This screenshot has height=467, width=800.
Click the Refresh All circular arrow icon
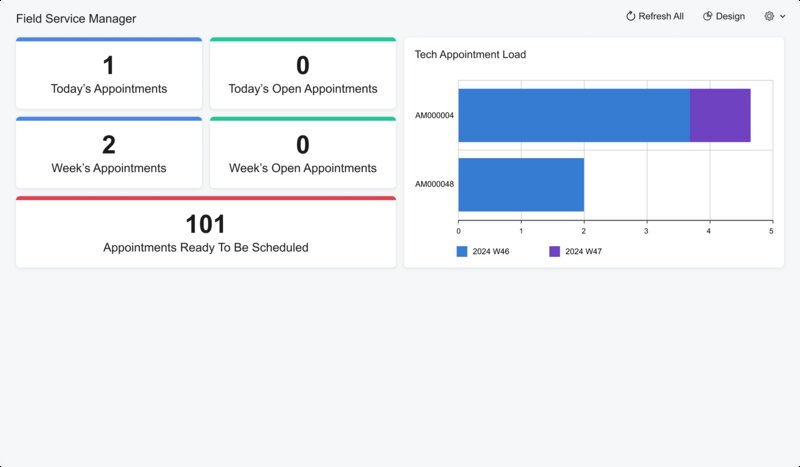pos(631,16)
